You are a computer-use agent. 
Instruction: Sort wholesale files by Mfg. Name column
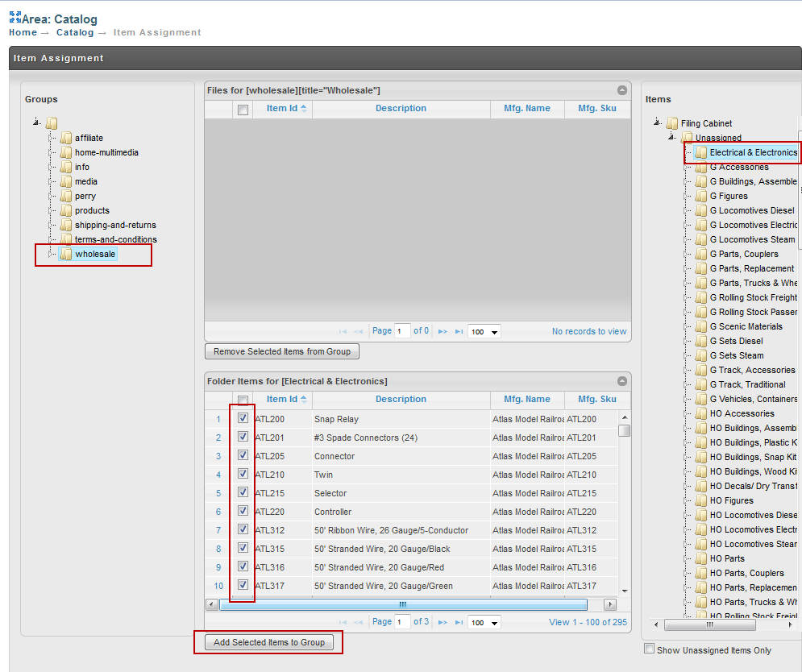click(x=527, y=108)
